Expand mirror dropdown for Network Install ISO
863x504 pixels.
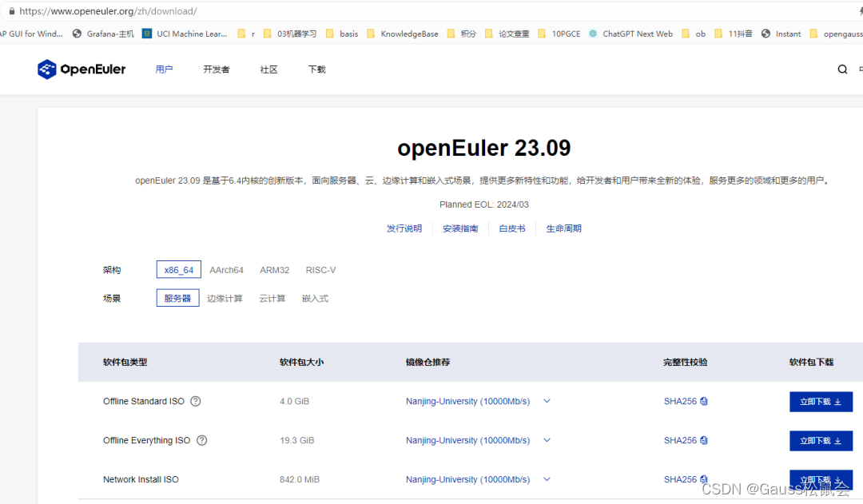547,479
